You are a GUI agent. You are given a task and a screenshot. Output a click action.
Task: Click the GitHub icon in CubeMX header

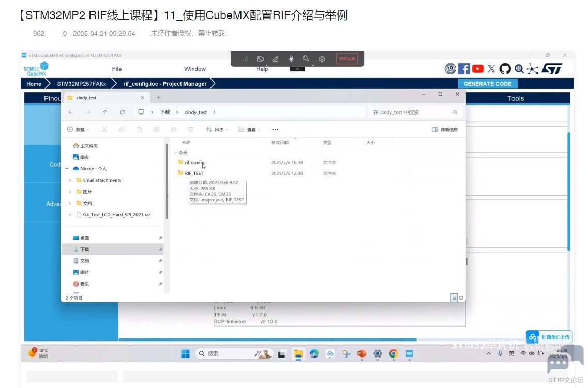[505, 69]
